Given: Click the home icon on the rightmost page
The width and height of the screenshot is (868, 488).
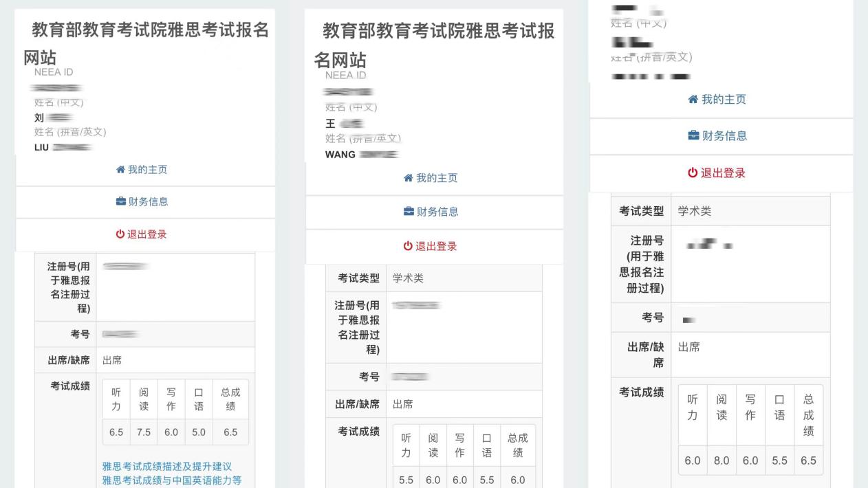Looking at the screenshot, I should [693, 100].
